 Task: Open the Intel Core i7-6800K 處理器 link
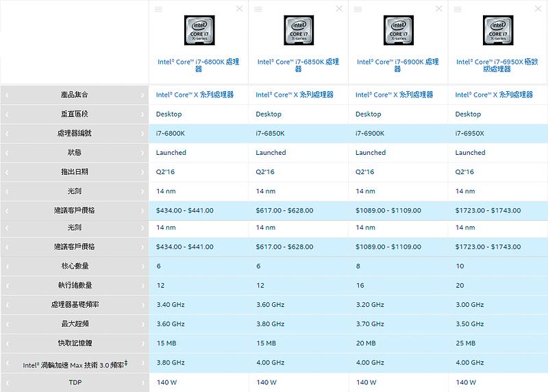click(x=199, y=65)
